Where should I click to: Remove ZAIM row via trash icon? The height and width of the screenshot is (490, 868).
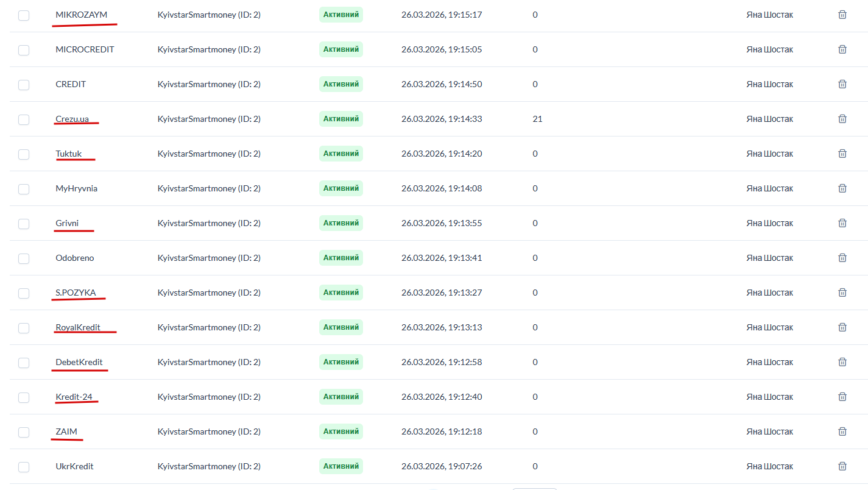(x=842, y=431)
